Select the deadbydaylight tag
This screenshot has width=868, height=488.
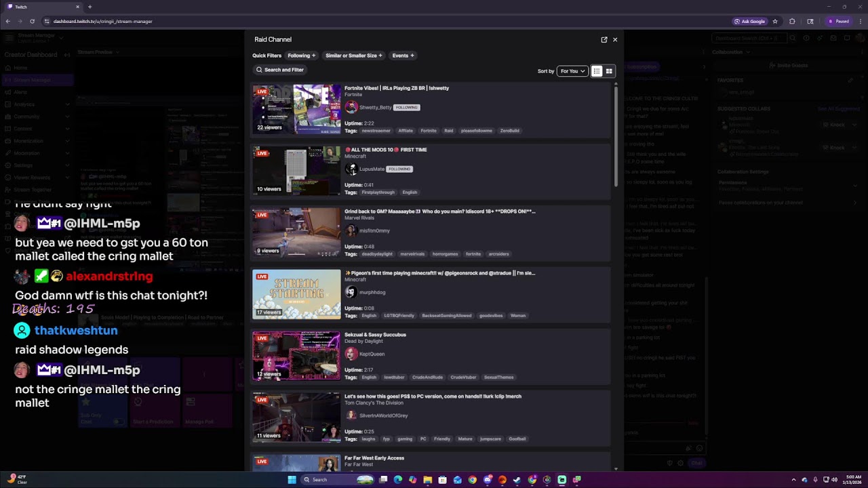pos(377,254)
